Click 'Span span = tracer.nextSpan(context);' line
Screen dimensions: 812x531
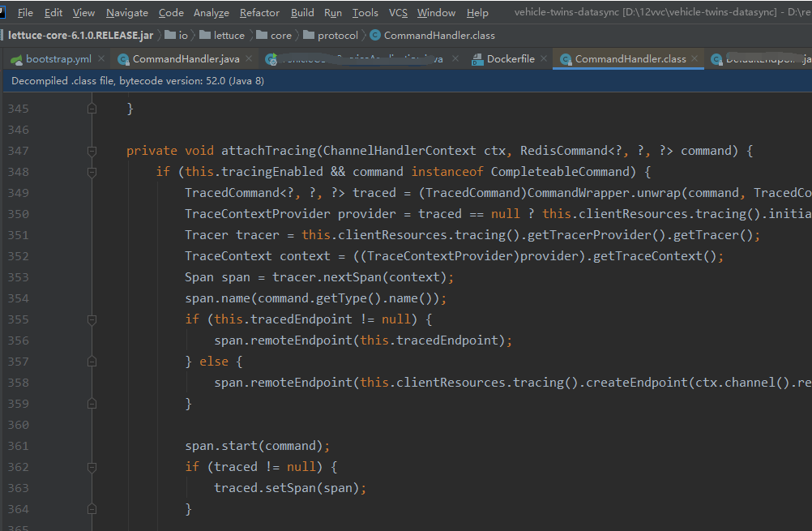click(x=319, y=277)
